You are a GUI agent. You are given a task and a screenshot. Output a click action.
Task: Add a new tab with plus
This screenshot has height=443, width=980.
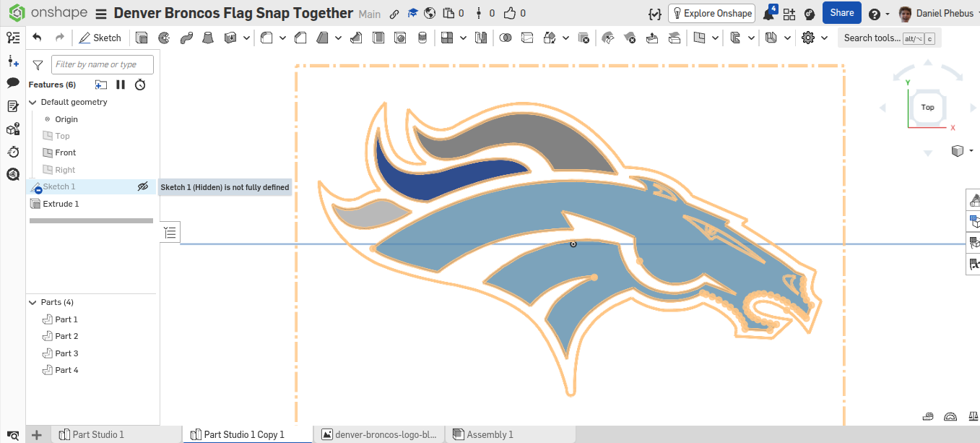click(x=37, y=434)
